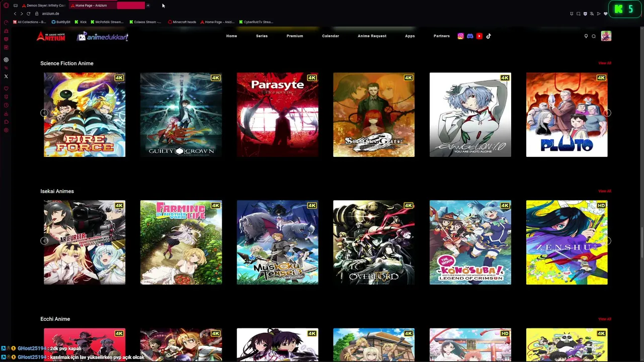Open Downloads icon in browser sidebar
The width and height of the screenshot is (644, 362).
6,114
